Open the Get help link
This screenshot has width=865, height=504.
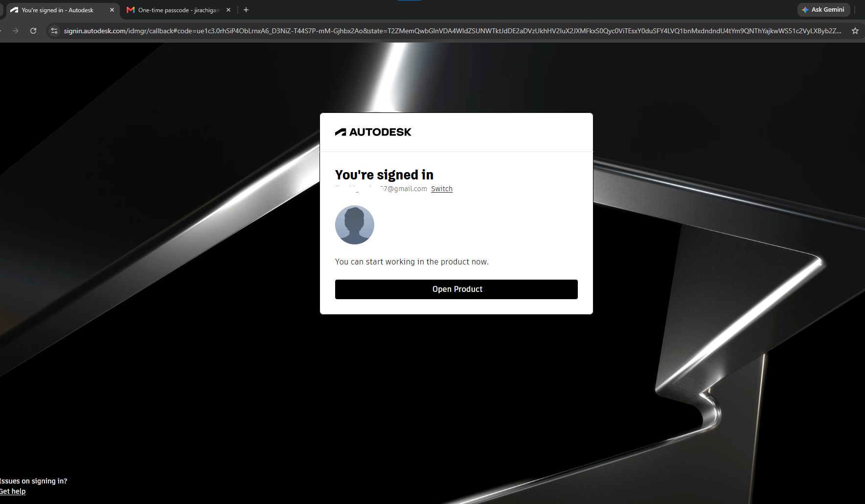pos(13,491)
